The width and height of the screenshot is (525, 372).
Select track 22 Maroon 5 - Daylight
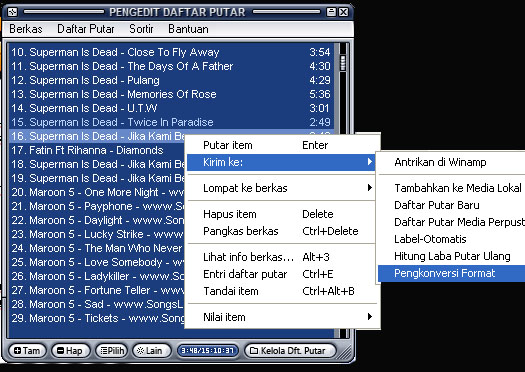click(x=97, y=220)
